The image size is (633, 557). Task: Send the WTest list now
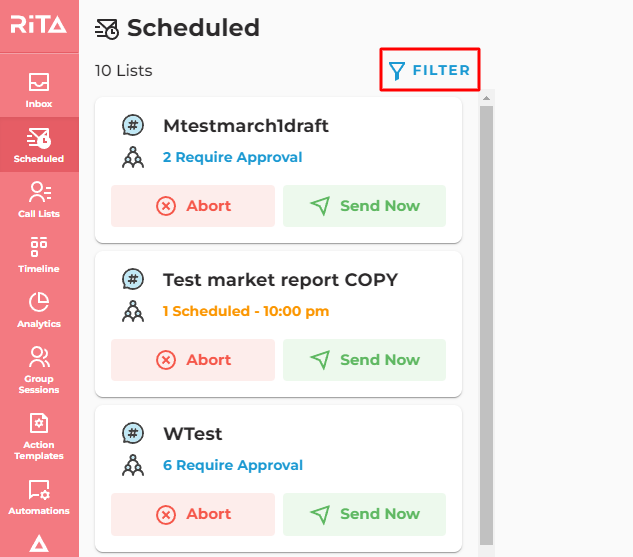[x=365, y=514]
